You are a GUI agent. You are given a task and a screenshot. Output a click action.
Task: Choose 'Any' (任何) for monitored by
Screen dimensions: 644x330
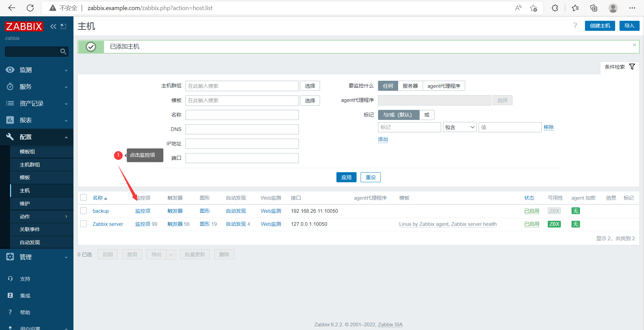tap(388, 86)
